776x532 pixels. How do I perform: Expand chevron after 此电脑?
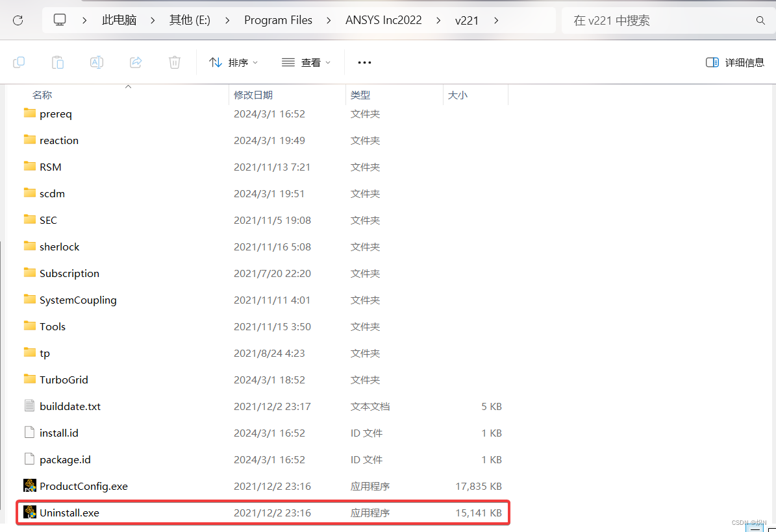[153, 20]
